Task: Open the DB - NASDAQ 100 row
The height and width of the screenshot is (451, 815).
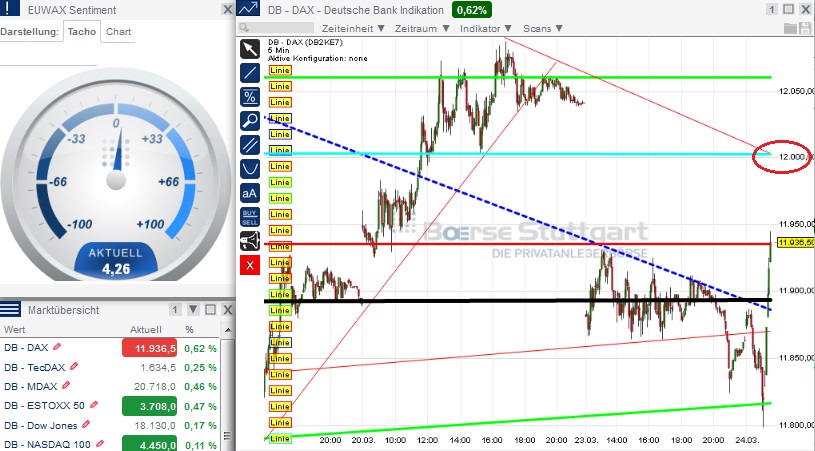Action: pyautogui.click(x=110, y=445)
